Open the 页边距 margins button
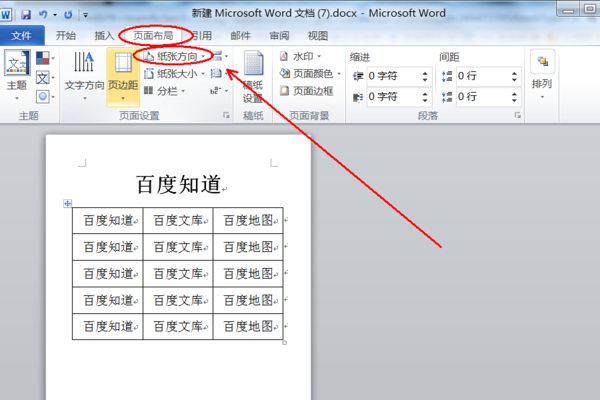This screenshot has height=400, width=600. point(123,77)
